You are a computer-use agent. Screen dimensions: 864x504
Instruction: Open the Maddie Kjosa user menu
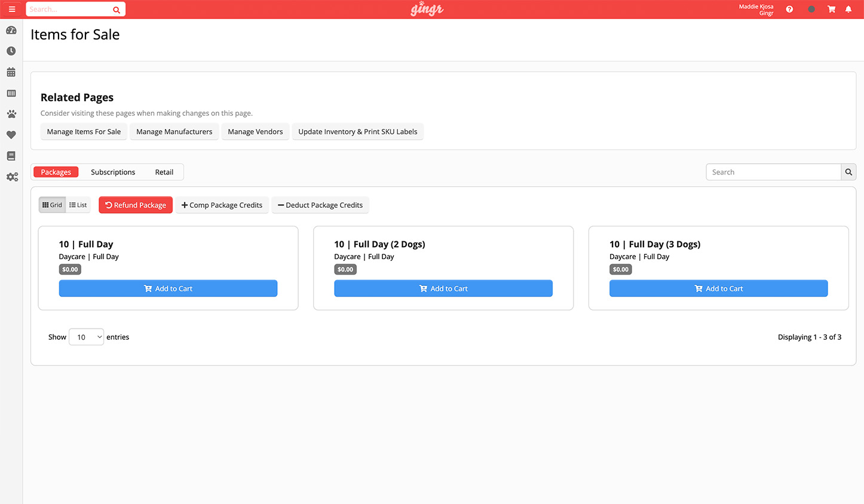coord(756,10)
